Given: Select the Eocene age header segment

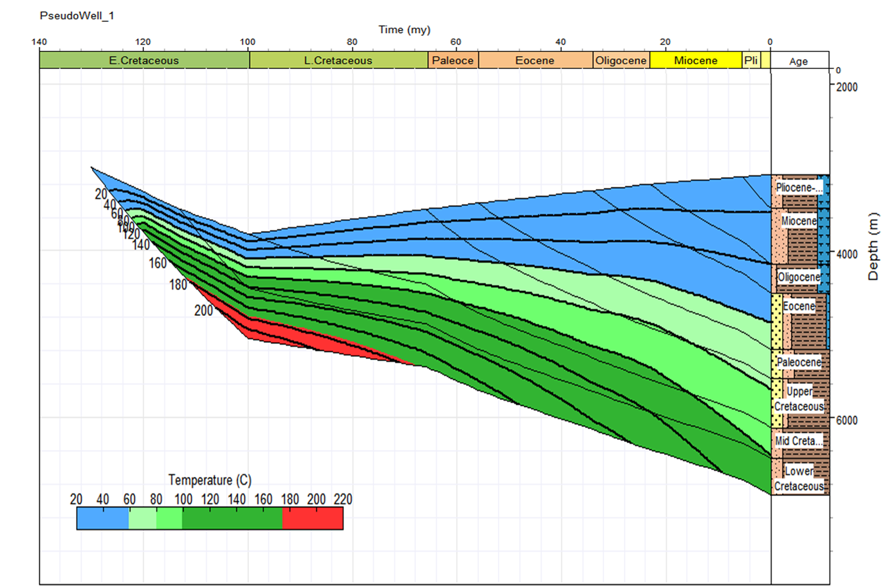Looking at the screenshot, I should (x=535, y=61).
